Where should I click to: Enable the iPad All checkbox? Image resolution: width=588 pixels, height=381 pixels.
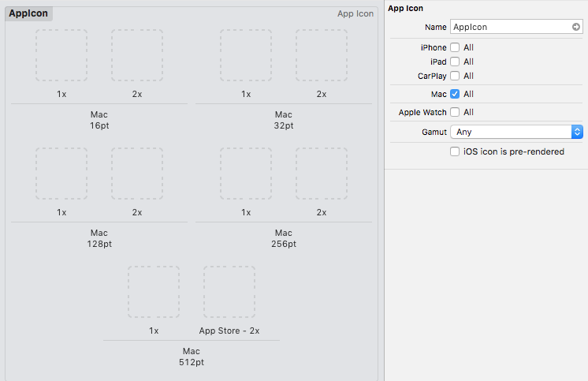[x=455, y=62]
